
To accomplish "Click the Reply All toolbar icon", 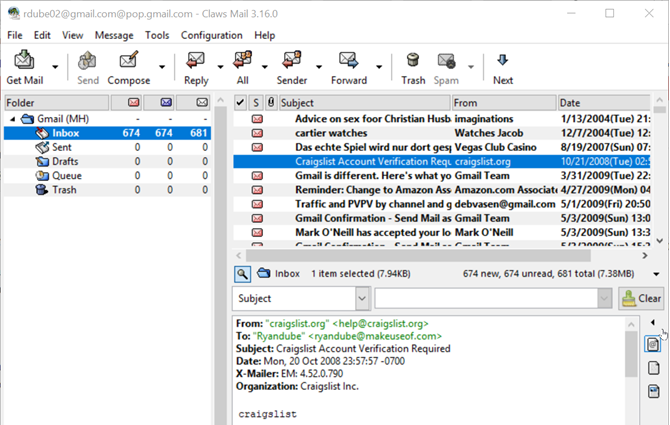I will point(242,60).
